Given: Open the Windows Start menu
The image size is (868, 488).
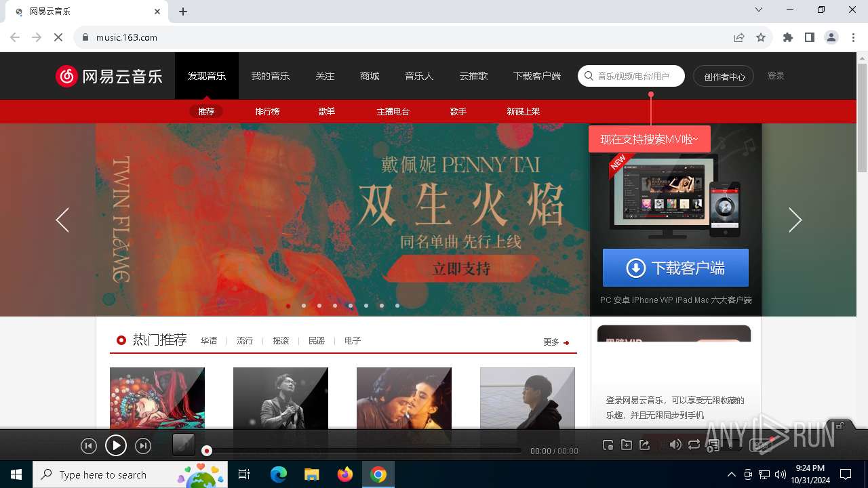Looking at the screenshot, I should pos(16,474).
